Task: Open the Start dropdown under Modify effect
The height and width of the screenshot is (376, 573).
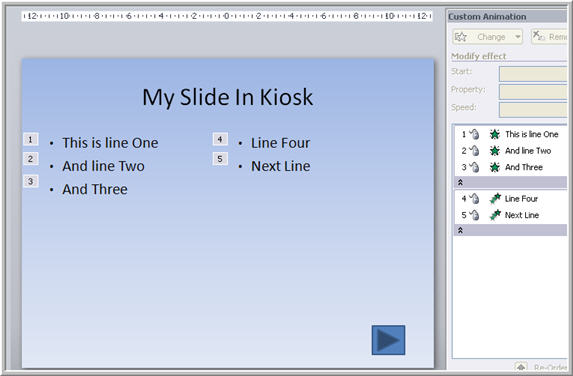Action: (x=533, y=74)
